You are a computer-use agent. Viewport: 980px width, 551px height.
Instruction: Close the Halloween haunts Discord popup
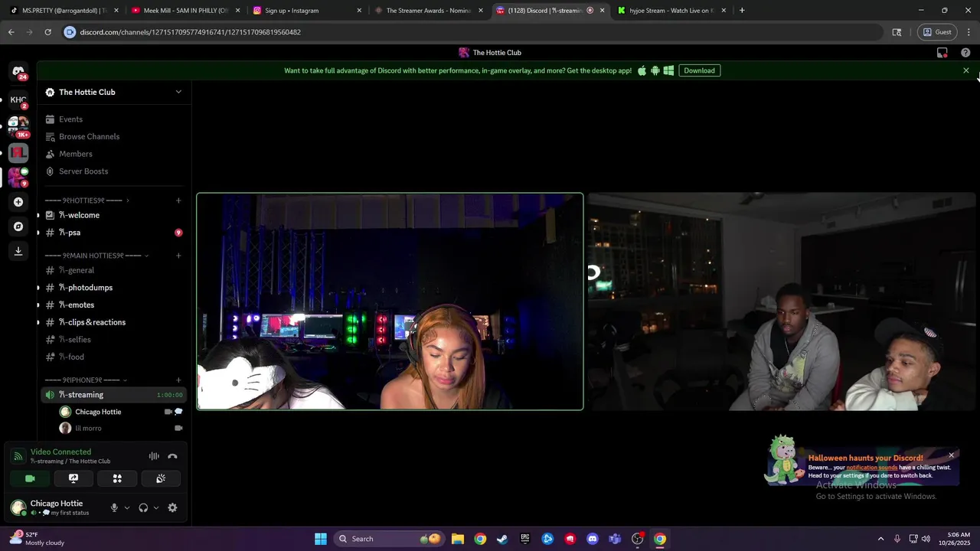pos(951,455)
